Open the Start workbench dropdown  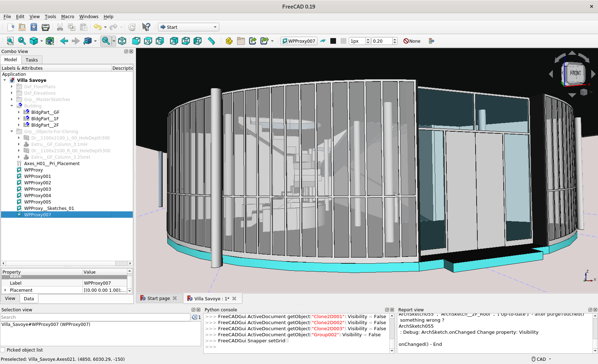tap(189, 27)
